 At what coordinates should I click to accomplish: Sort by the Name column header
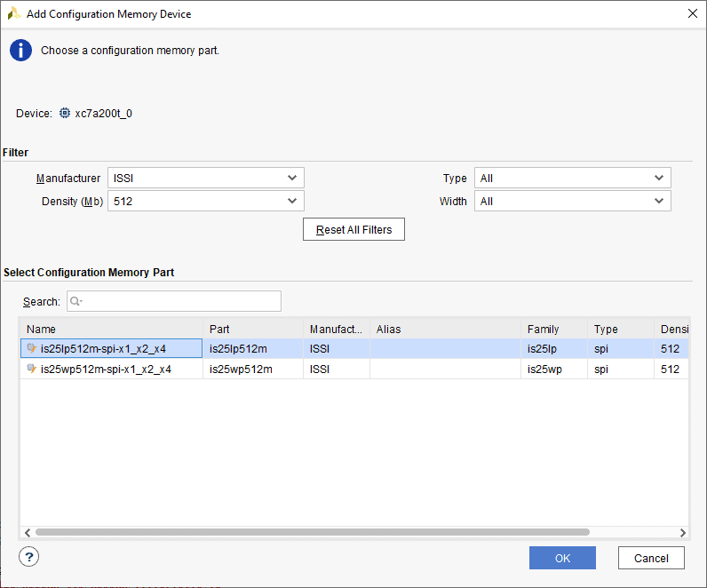pos(111,329)
